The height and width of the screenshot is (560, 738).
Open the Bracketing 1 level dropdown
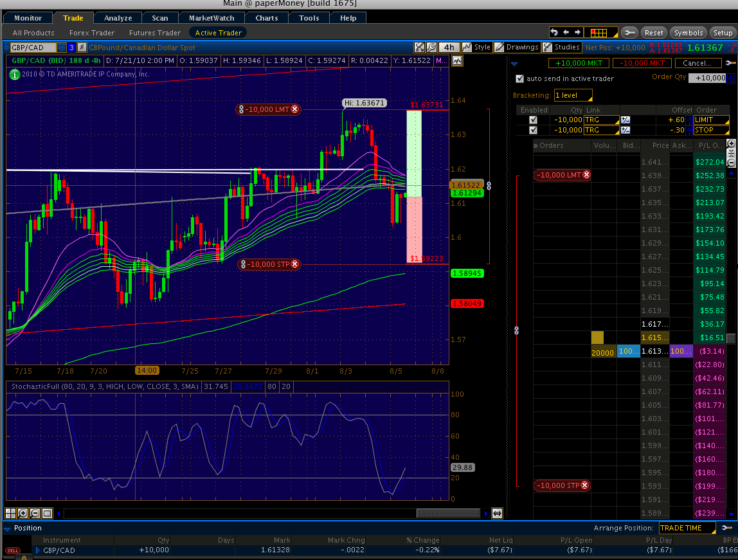[x=573, y=95]
